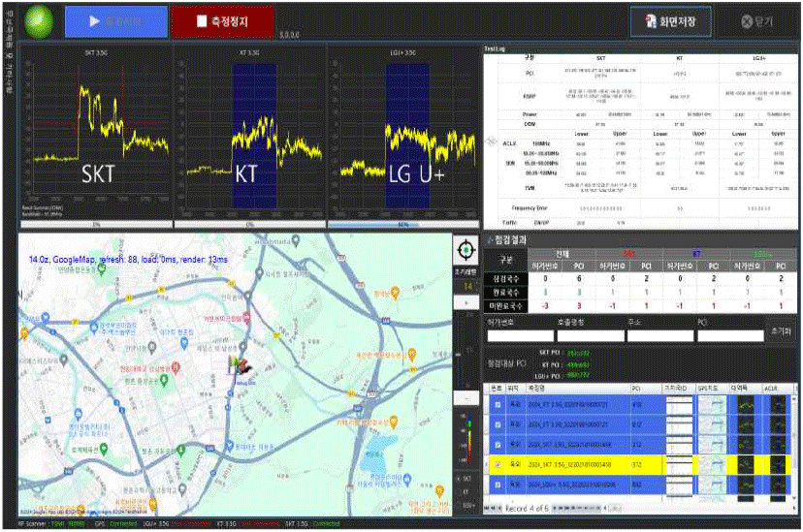This screenshot has height=532, width=803.
Task: Click the SKT 3.5G spectrum graph
Action: [96, 134]
